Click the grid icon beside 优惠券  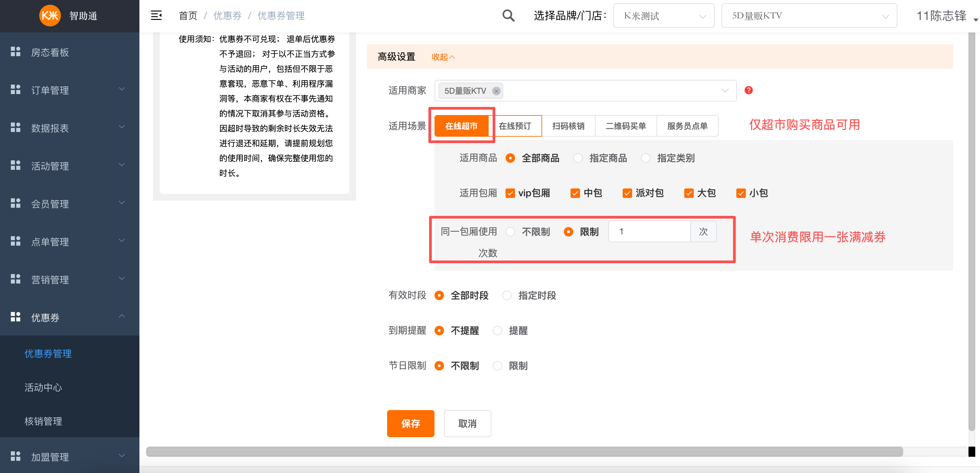click(x=16, y=317)
